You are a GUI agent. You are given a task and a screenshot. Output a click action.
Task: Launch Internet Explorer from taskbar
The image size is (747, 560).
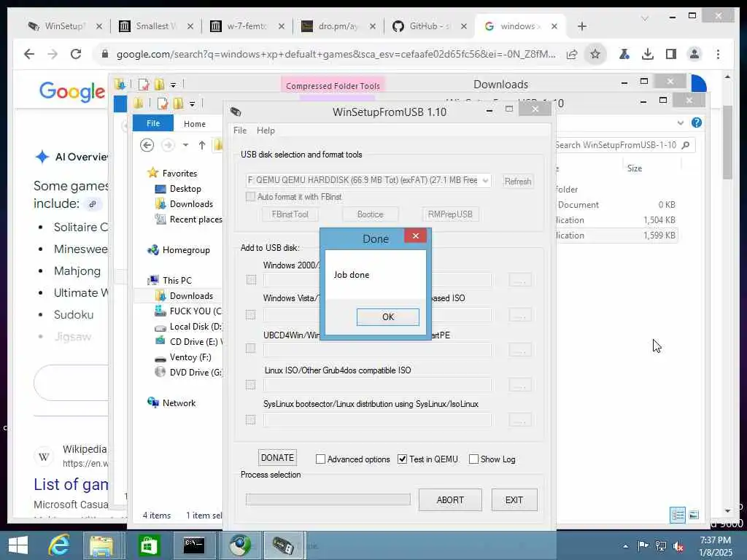(x=59, y=545)
